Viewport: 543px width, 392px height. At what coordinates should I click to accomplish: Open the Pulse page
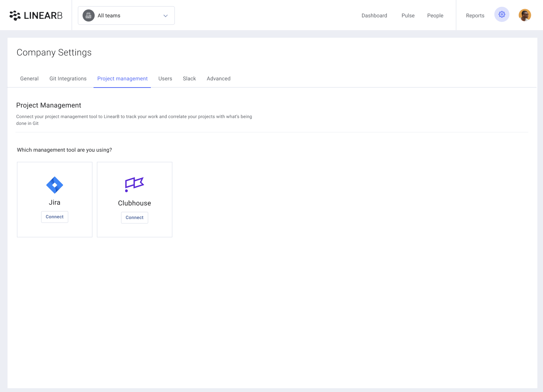pyautogui.click(x=408, y=15)
